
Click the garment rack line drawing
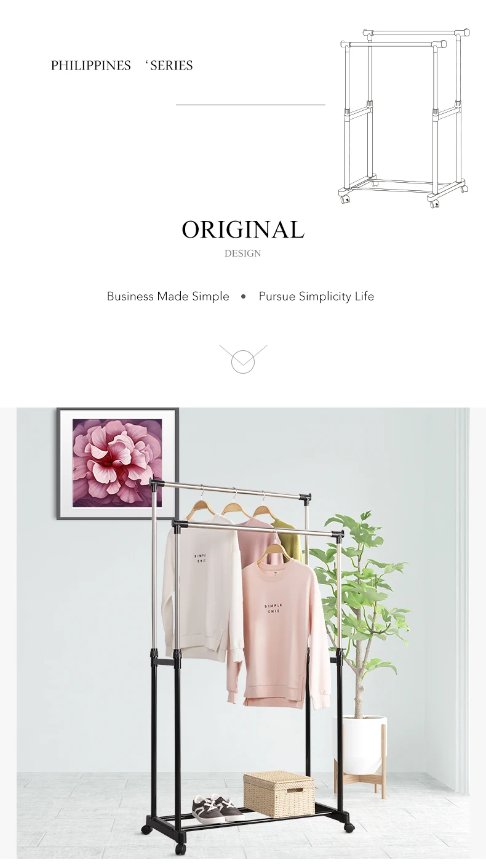405,118
